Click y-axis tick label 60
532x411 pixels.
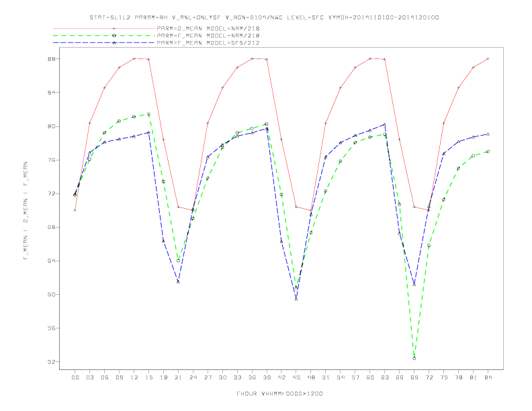coord(51,294)
